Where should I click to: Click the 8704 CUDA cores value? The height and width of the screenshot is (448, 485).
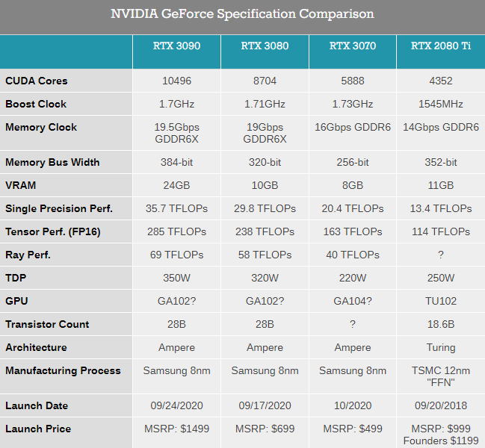click(x=265, y=81)
